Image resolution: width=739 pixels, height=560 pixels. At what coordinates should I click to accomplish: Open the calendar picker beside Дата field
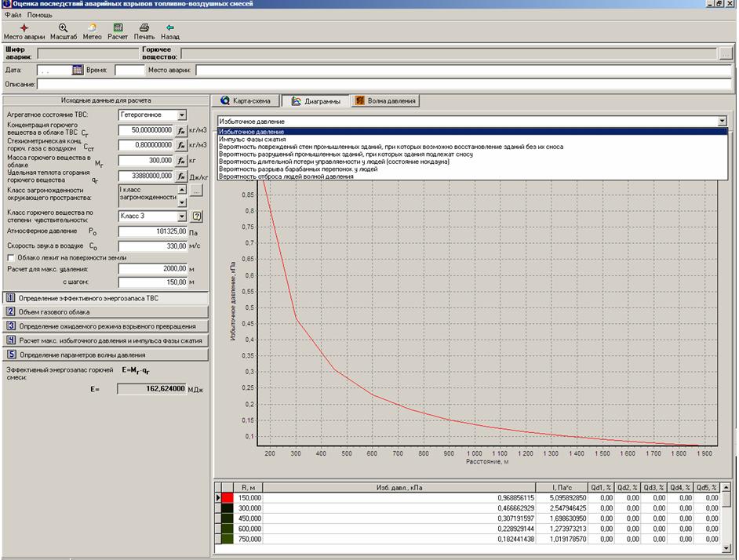78,71
